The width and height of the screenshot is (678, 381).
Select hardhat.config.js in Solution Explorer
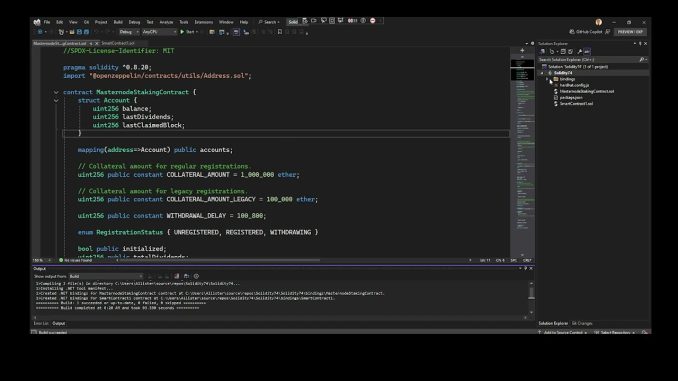tap(574, 85)
